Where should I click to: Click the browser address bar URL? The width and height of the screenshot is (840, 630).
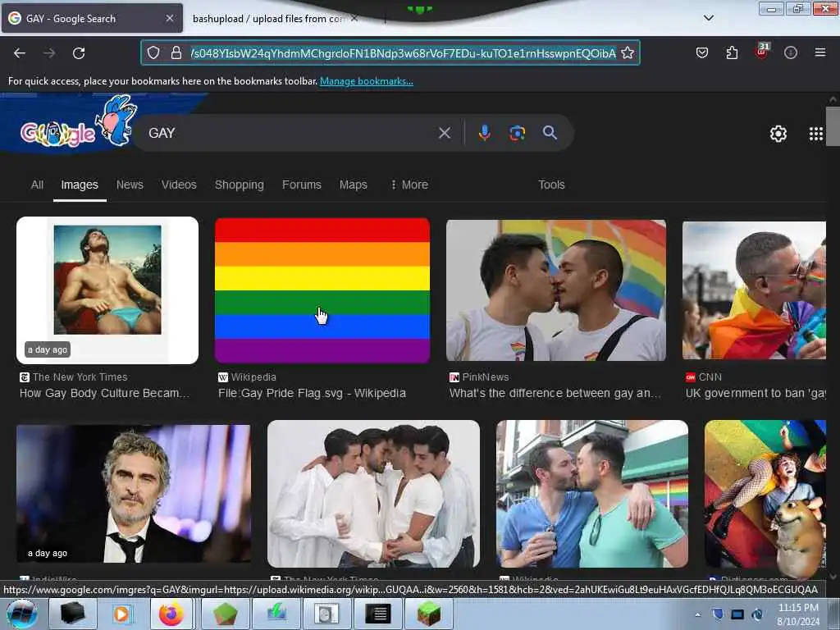tap(403, 53)
